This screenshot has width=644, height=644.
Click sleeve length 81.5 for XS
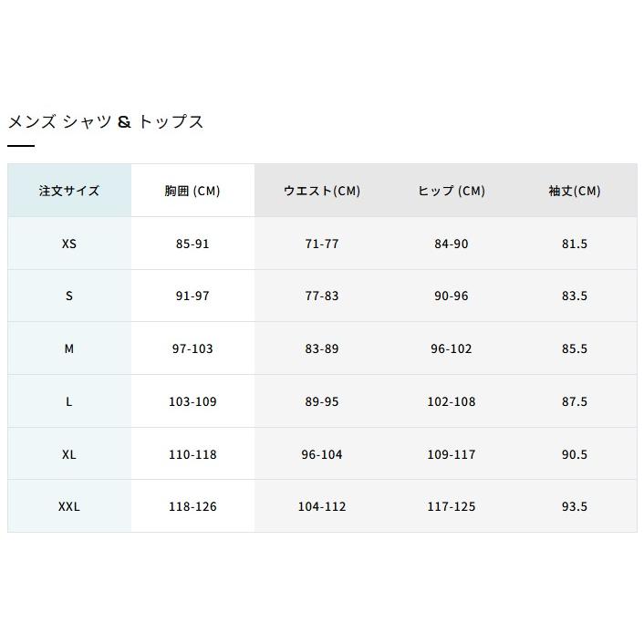(575, 244)
